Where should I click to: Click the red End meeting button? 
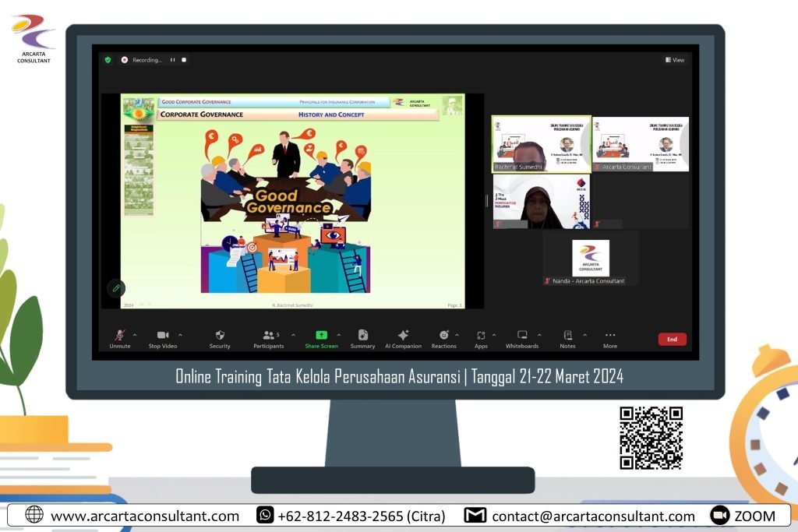pos(672,339)
